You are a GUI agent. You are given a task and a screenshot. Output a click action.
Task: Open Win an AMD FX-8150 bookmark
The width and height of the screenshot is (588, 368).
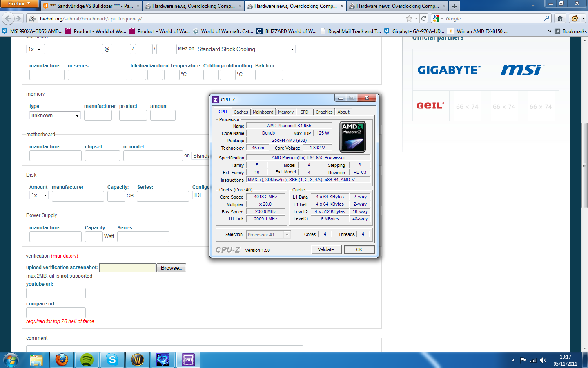[478, 31]
